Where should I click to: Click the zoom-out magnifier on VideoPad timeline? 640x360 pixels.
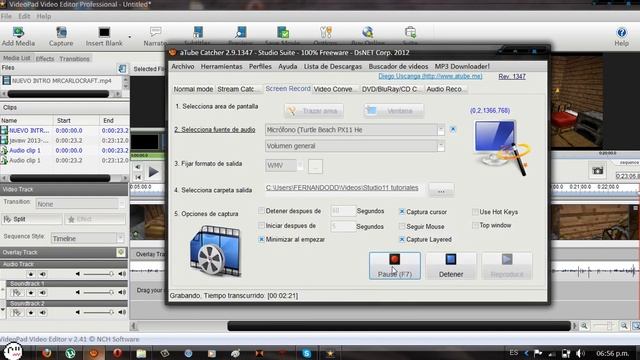pyautogui.click(x=584, y=326)
